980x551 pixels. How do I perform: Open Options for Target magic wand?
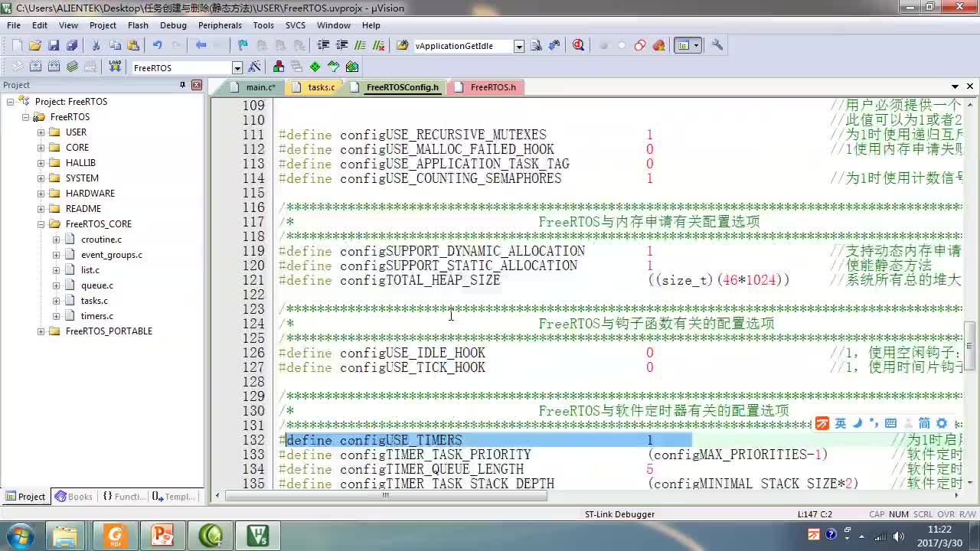click(254, 67)
